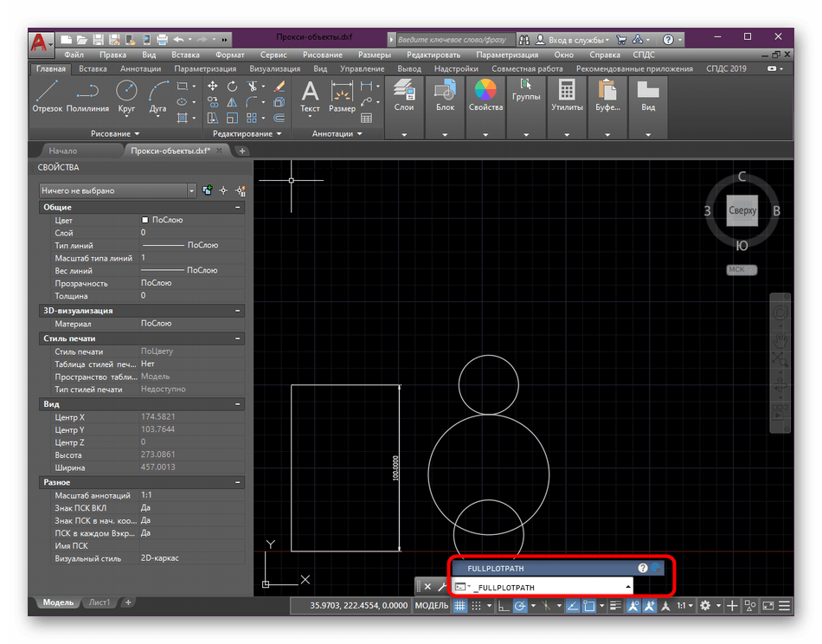Open the Утилиты calculator icon

tap(567, 93)
